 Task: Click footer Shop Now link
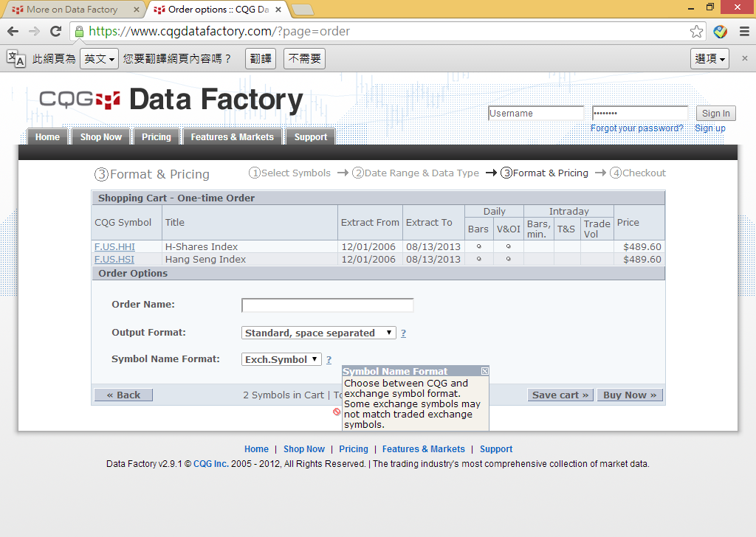click(x=303, y=449)
